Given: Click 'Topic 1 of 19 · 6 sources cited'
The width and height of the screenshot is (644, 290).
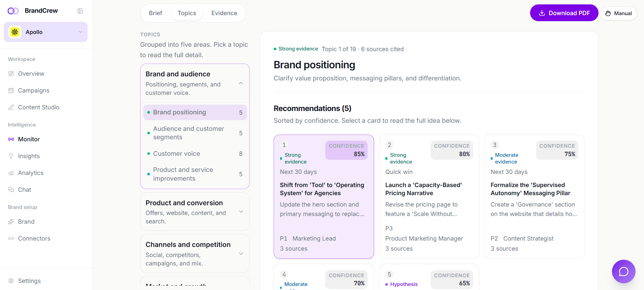Looking at the screenshot, I should coord(363,49).
